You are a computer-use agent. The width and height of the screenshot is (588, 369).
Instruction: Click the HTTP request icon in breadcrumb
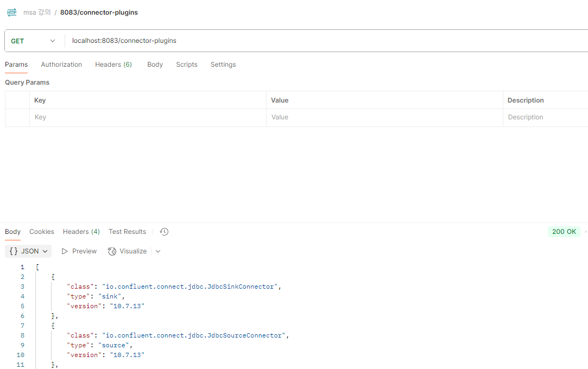[x=12, y=12]
